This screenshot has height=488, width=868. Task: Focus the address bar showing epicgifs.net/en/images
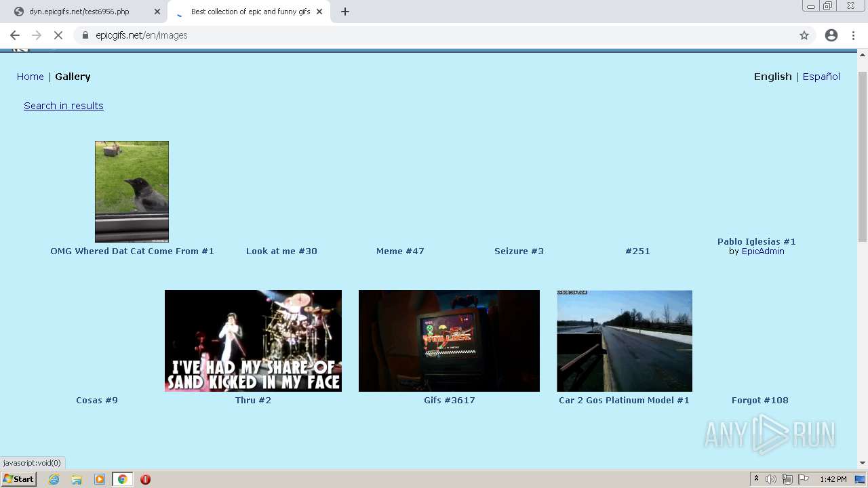(434, 35)
